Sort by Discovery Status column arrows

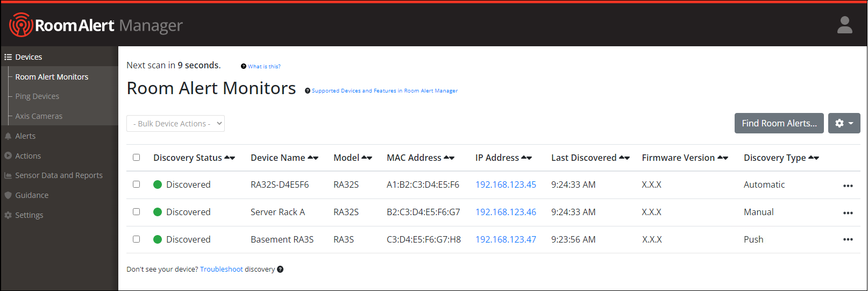coord(230,158)
